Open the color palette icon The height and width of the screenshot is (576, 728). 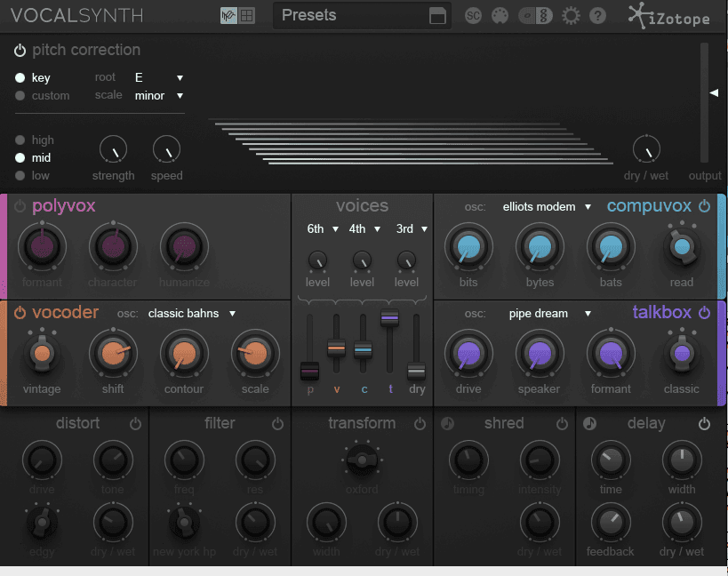click(x=500, y=16)
